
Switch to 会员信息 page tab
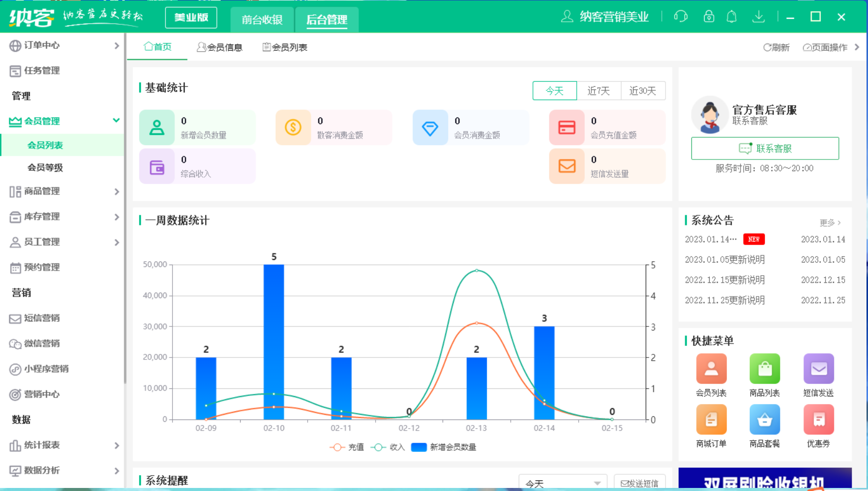(x=219, y=47)
